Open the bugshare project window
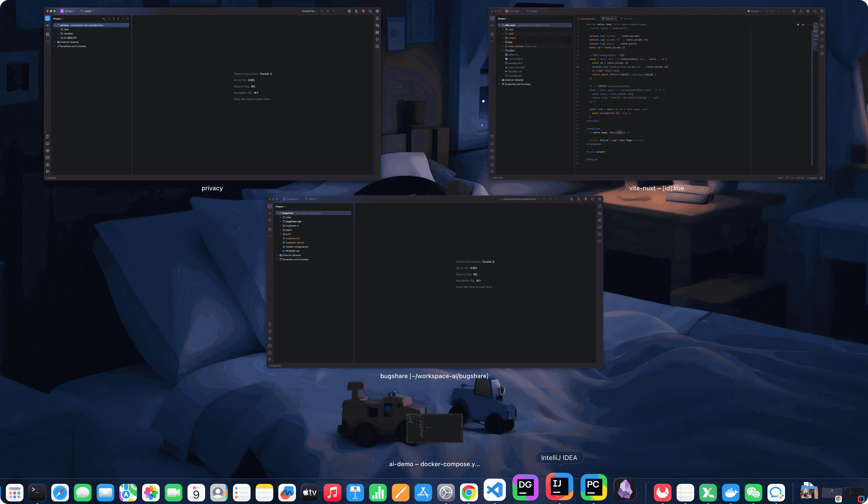Viewport: 868px width, 504px height. (434, 281)
